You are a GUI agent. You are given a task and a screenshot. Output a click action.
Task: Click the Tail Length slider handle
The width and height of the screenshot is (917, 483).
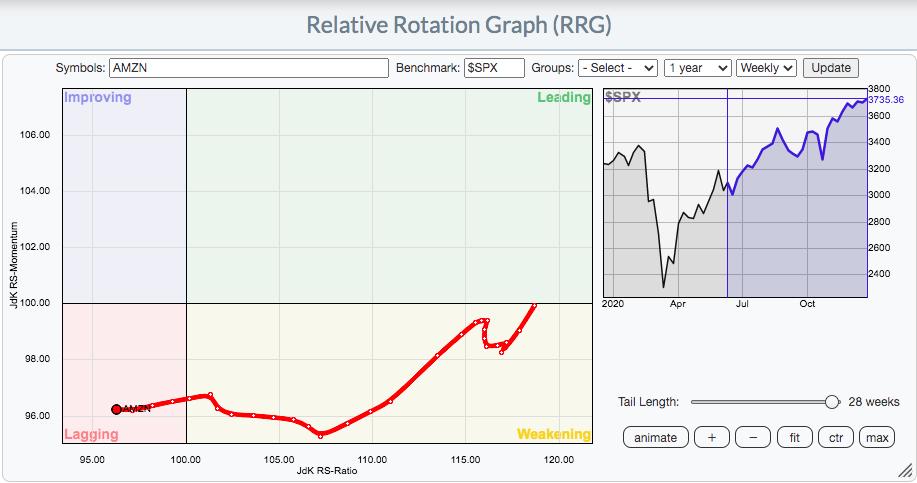831,402
